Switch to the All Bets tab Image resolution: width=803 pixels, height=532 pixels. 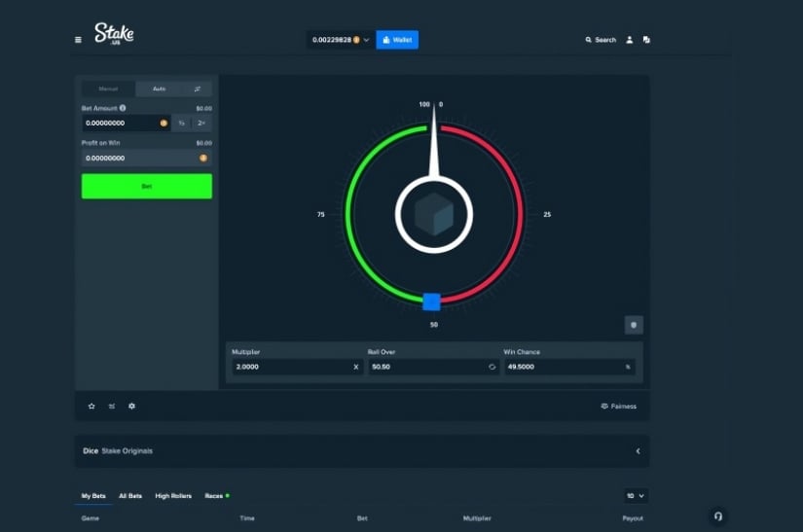tap(130, 496)
